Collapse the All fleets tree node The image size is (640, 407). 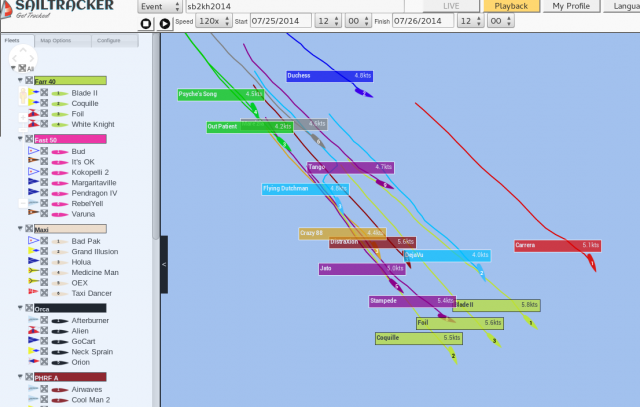(13, 68)
